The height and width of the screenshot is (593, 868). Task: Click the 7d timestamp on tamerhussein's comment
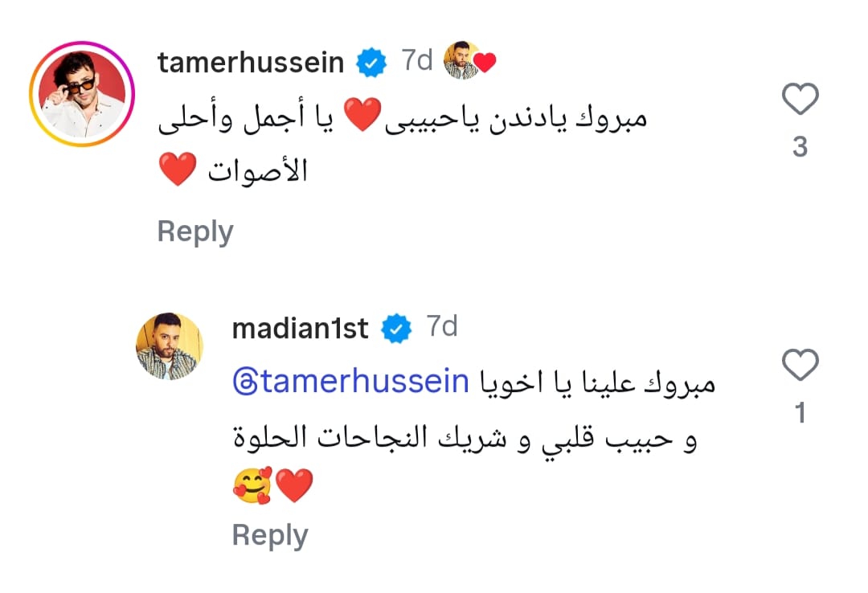pyautogui.click(x=418, y=59)
